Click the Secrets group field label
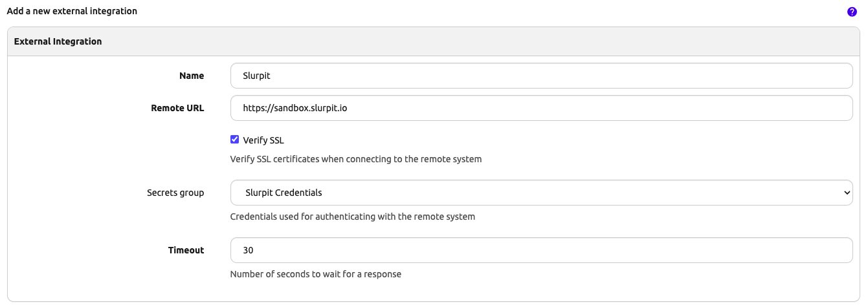 point(175,193)
